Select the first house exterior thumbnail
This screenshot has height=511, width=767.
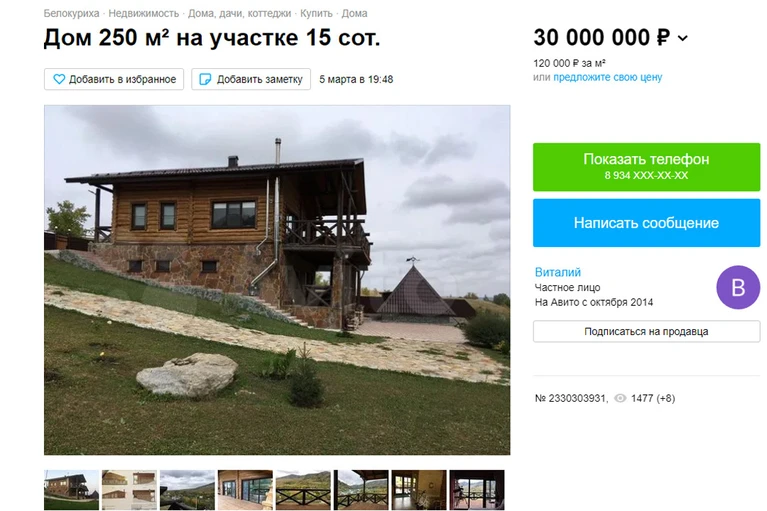(x=71, y=490)
